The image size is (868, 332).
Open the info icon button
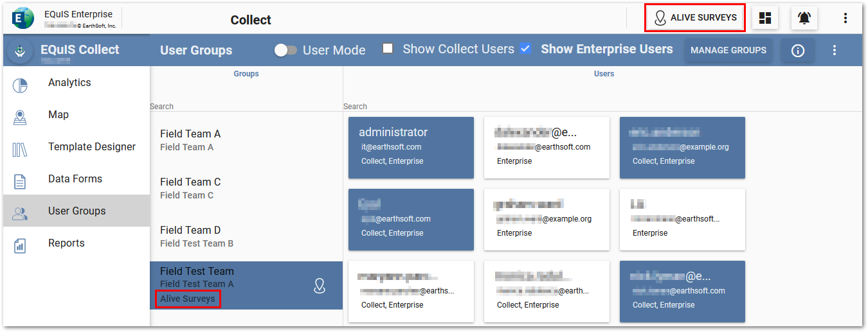(798, 50)
